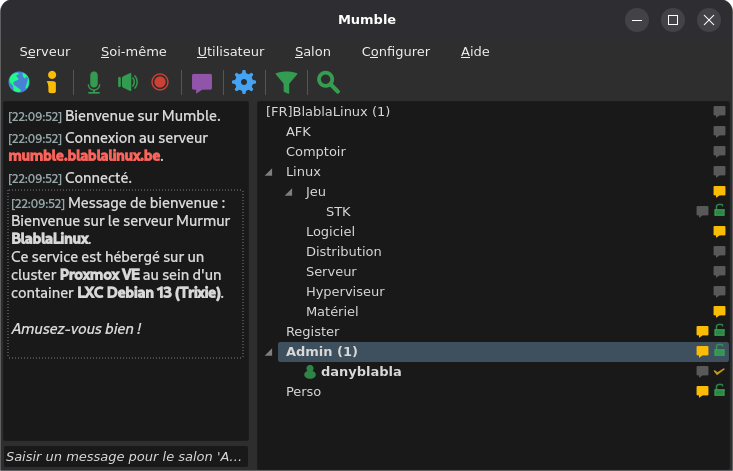Open settings with the blue gear icon
Image resolution: width=733 pixels, height=471 pixels.
[244, 82]
